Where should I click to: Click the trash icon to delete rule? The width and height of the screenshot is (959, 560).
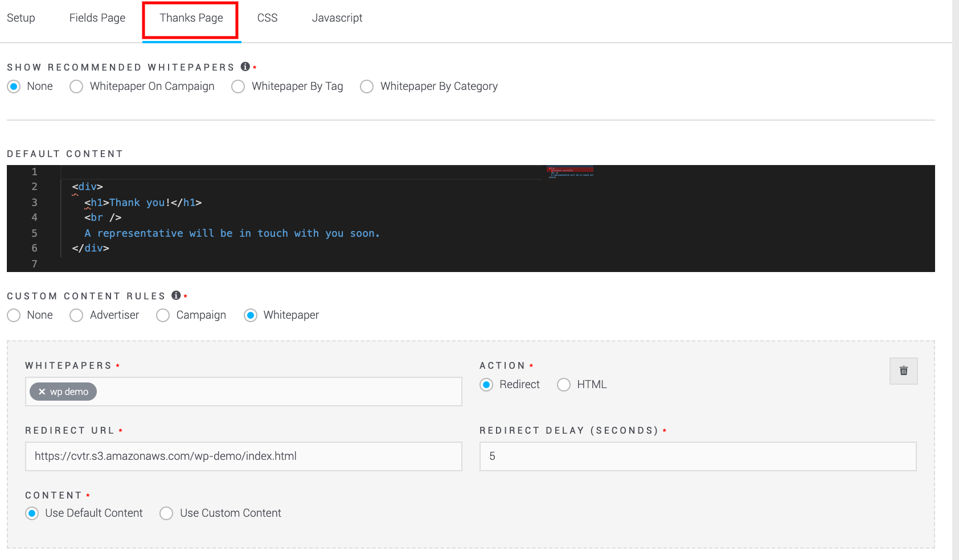[903, 370]
